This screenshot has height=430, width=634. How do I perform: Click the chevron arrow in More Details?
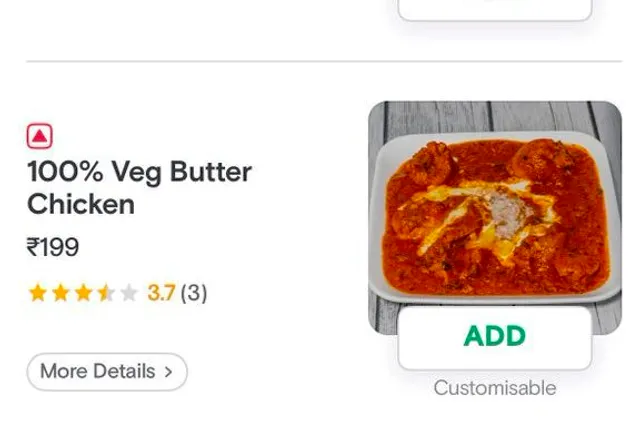169,372
